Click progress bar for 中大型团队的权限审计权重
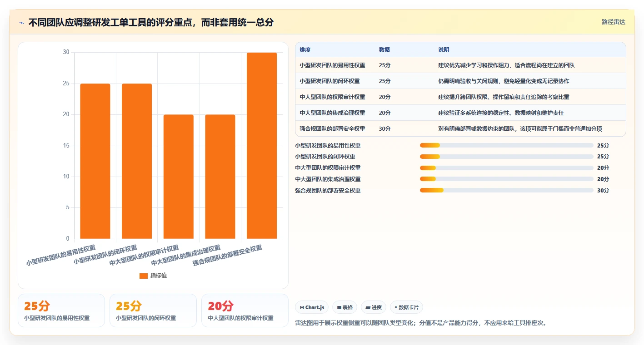Viewport: 644px width, 345px height. pos(507,168)
